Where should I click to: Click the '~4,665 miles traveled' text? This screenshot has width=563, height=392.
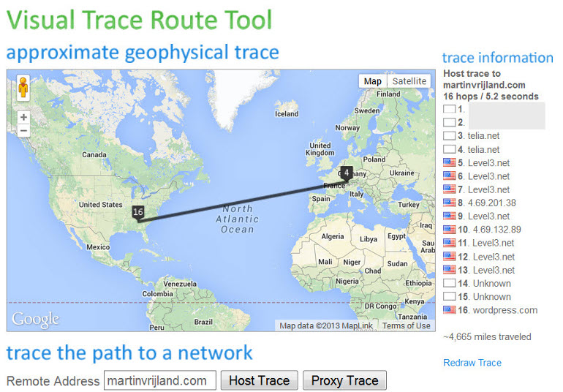click(487, 336)
